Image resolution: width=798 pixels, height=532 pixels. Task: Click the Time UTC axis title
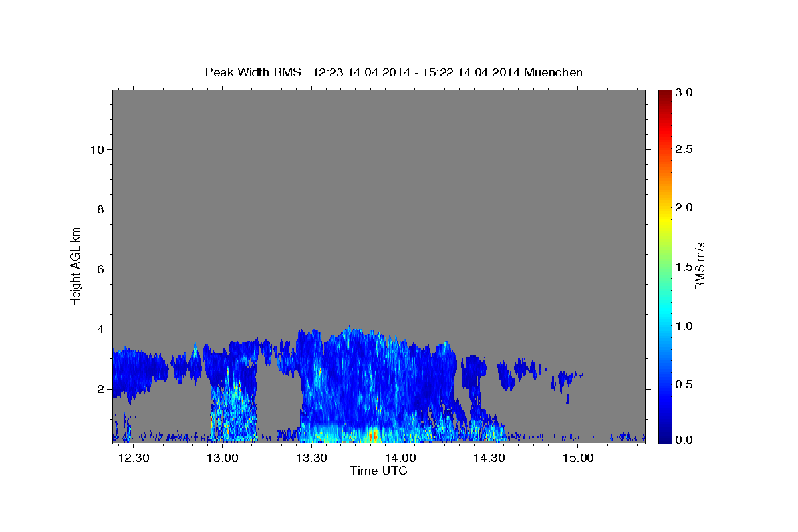point(378,471)
